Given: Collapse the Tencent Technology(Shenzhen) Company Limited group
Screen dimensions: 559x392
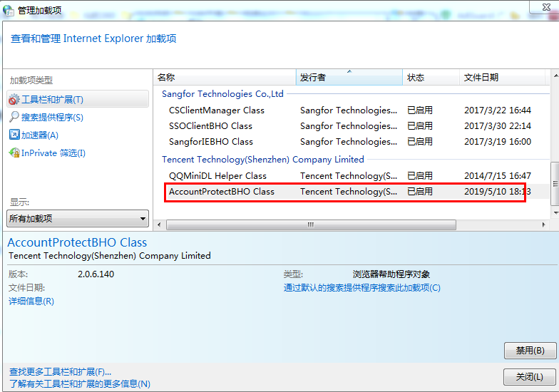Looking at the screenshot, I should coord(262,160).
